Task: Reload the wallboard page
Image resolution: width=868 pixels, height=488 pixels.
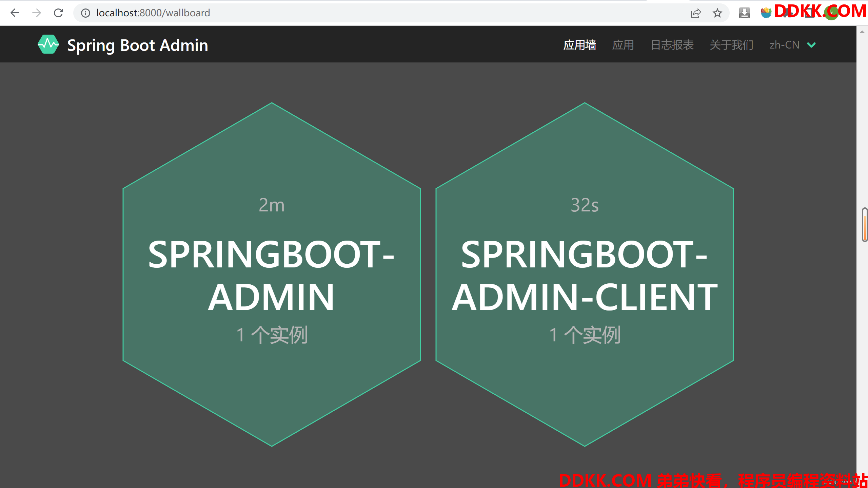Action: coord(59,13)
